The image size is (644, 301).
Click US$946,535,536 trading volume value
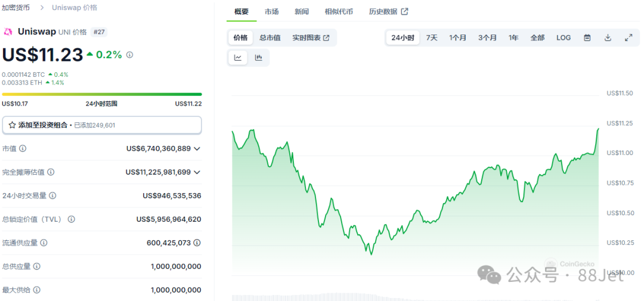coord(172,196)
